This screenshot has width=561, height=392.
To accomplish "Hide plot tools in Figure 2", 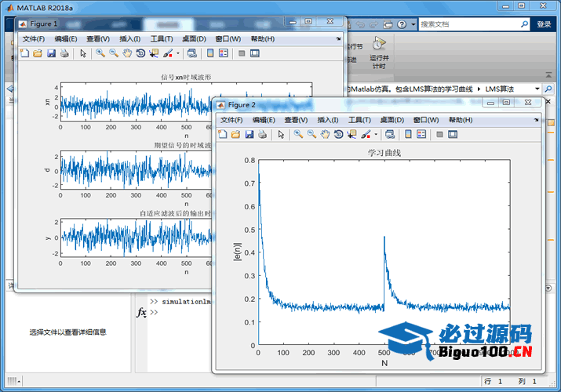I will tap(439, 134).
